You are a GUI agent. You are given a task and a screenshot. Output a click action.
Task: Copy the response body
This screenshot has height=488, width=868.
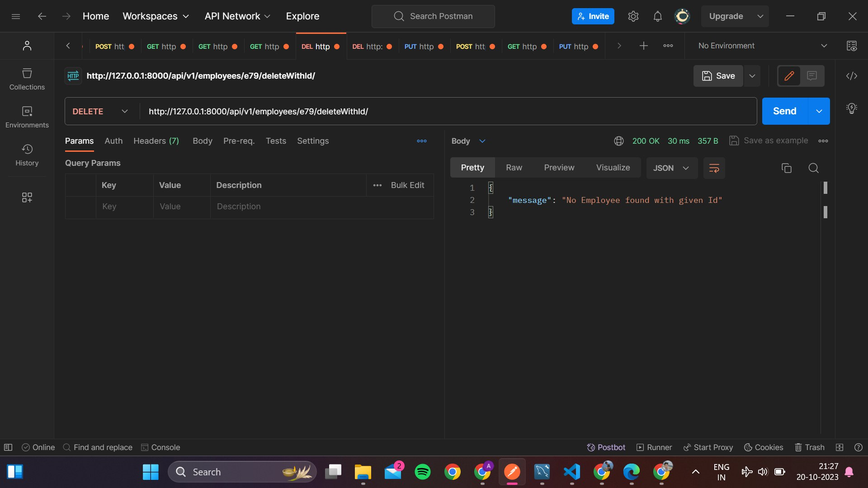[x=787, y=168]
